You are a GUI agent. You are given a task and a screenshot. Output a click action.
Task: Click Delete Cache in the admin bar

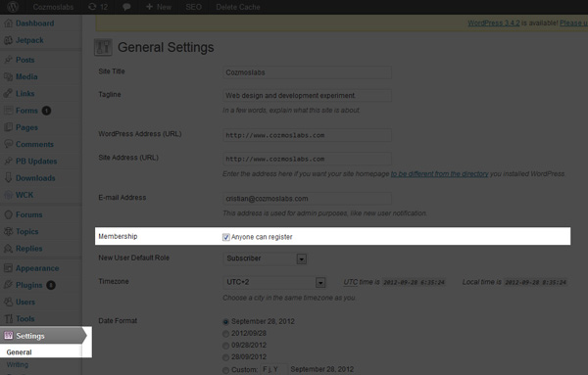pos(238,7)
